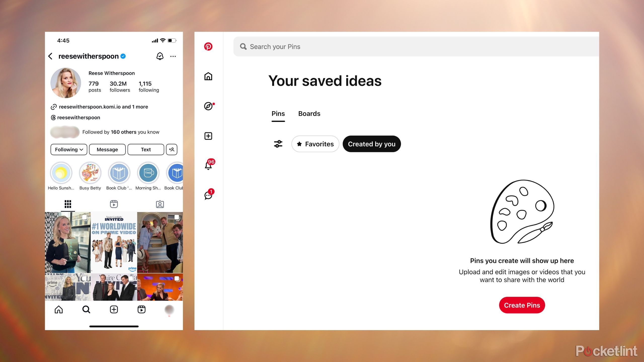Click the add person icon on Instagram

172,149
